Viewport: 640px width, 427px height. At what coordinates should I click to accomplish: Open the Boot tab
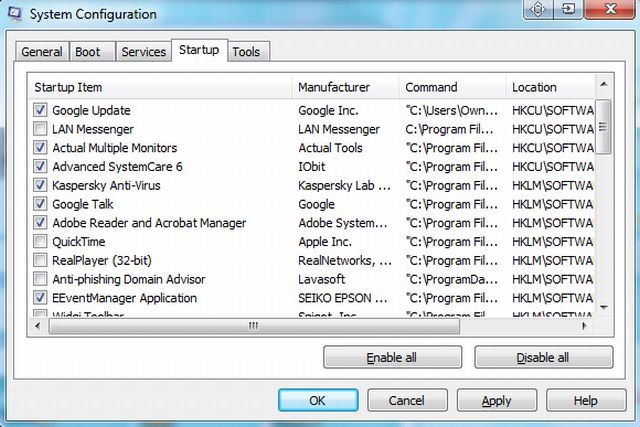[x=92, y=52]
